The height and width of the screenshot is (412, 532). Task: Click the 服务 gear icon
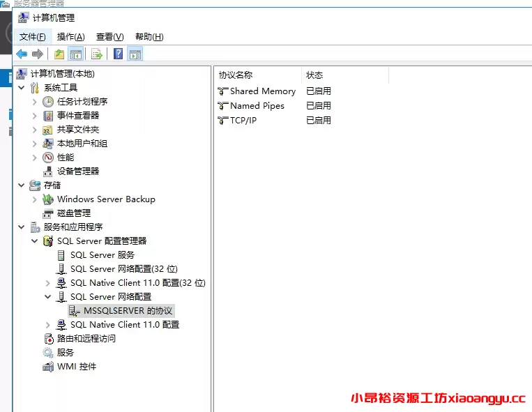click(x=48, y=353)
